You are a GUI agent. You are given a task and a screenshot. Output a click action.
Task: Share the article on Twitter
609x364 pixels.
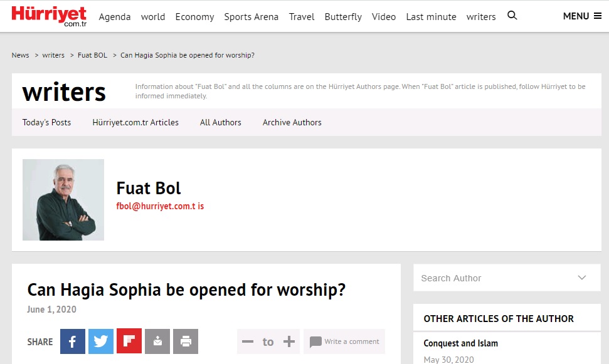[x=101, y=341]
